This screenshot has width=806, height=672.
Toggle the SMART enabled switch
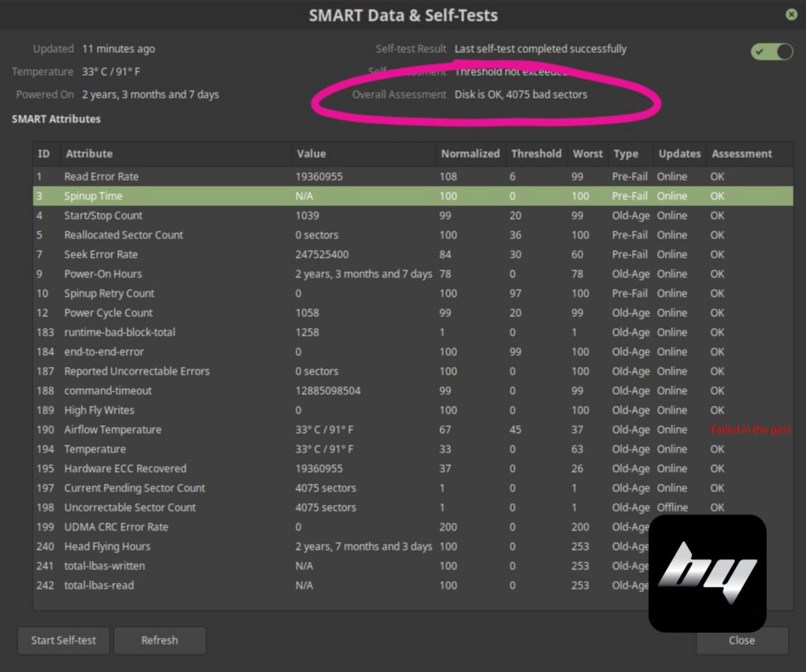[x=771, y=52]
